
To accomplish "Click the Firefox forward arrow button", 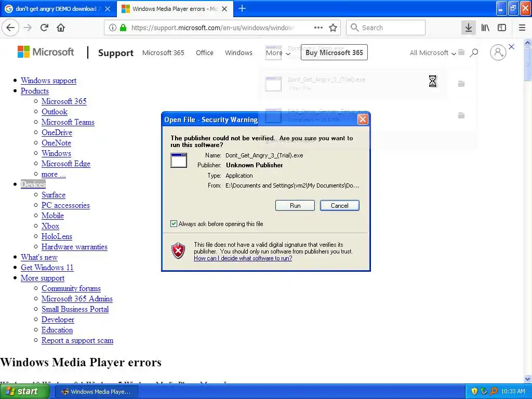I will (x=28, y=28).
